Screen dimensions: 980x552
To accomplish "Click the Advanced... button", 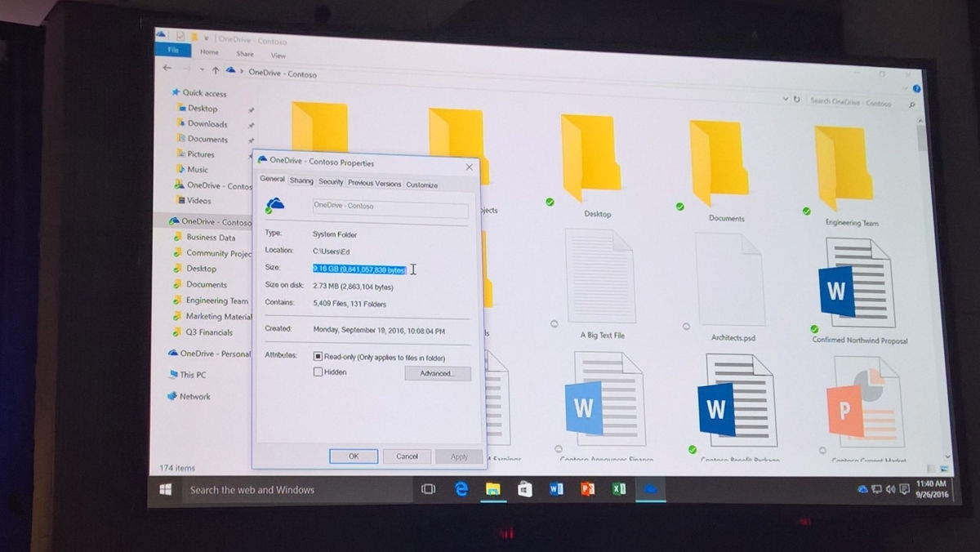I will point(437,374).
